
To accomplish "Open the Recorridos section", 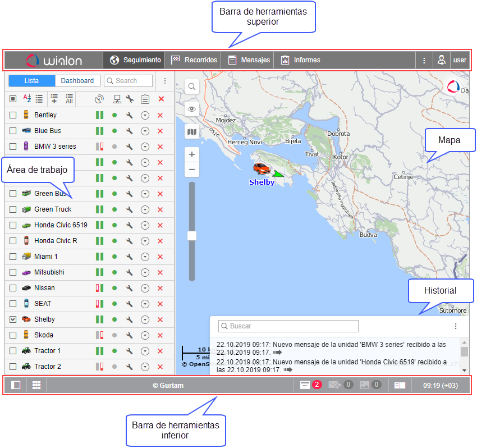I will click(195, 60).
